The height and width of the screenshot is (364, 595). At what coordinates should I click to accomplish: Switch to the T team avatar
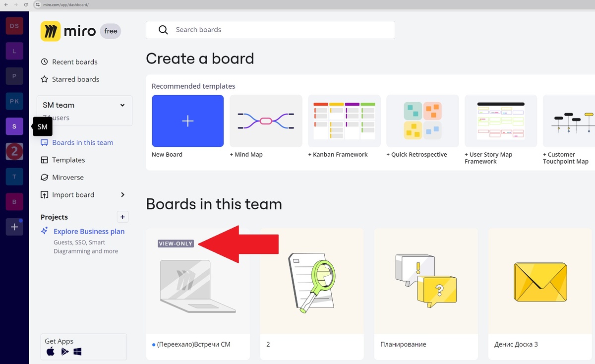point(14,177)
